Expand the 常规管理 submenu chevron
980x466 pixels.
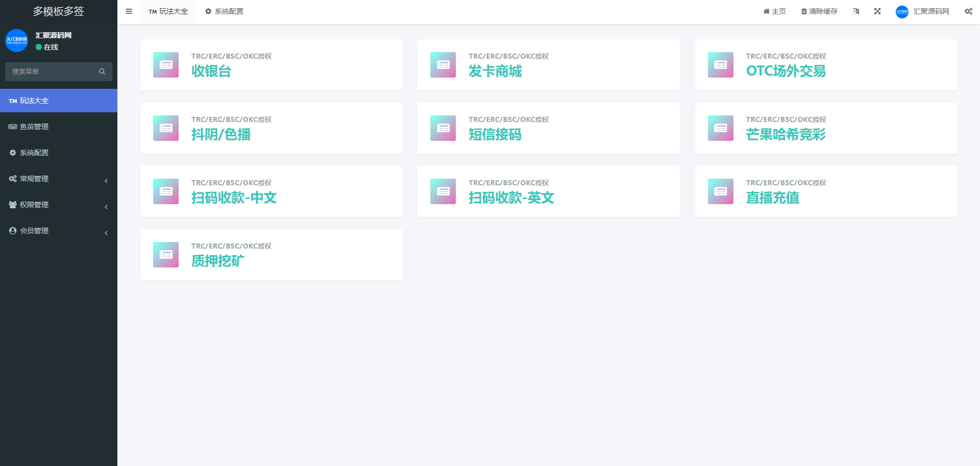(106, 181)
